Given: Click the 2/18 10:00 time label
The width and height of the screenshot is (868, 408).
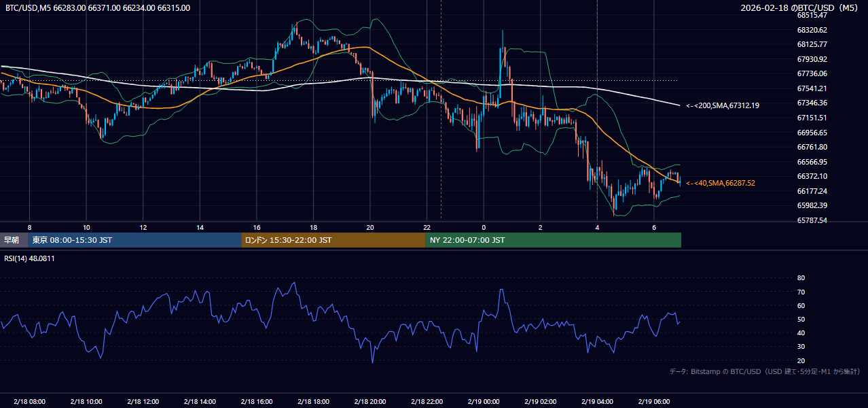Looking at the screenshot, I should pyautogui.click(x=86, y=402).
